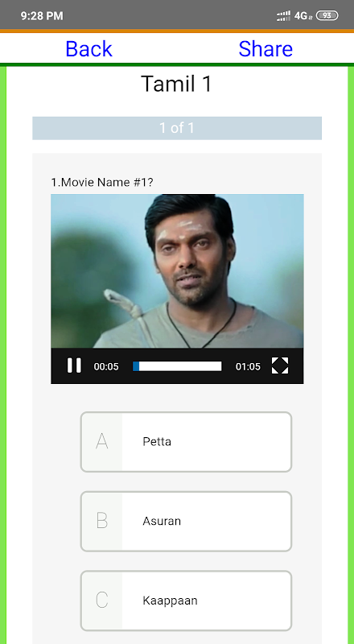Tap the 1 of 1 progress indicator

coord(177,128)
